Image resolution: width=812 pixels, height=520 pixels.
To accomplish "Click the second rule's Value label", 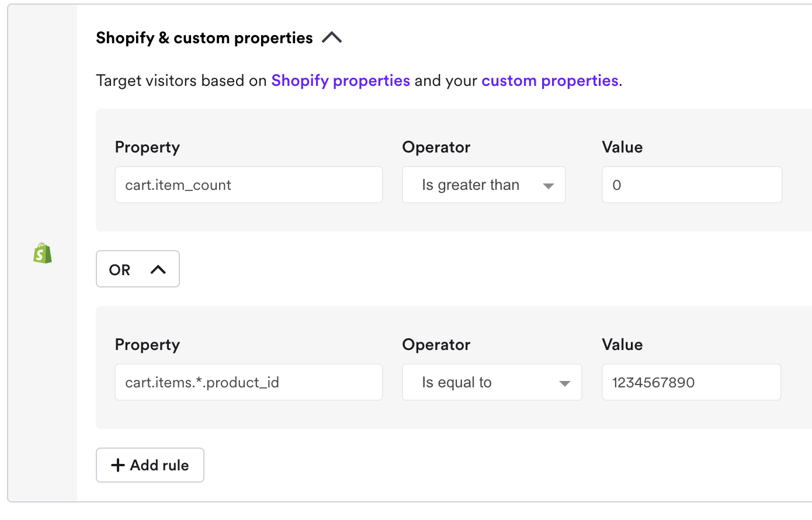I will tap(622, 345).
